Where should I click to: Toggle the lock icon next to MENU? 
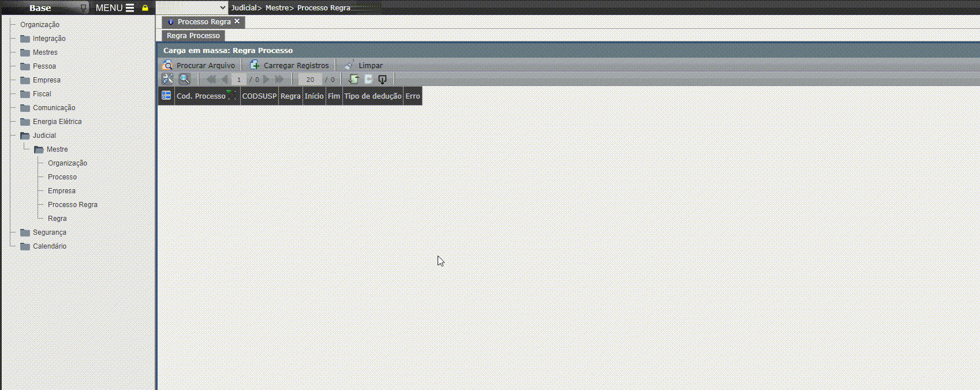tap(145, 8)
